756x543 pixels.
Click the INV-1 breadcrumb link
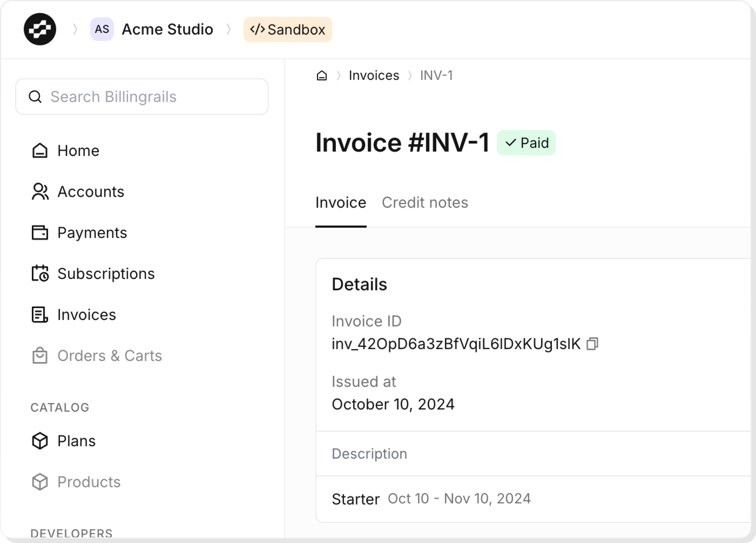tap(437, 75)
